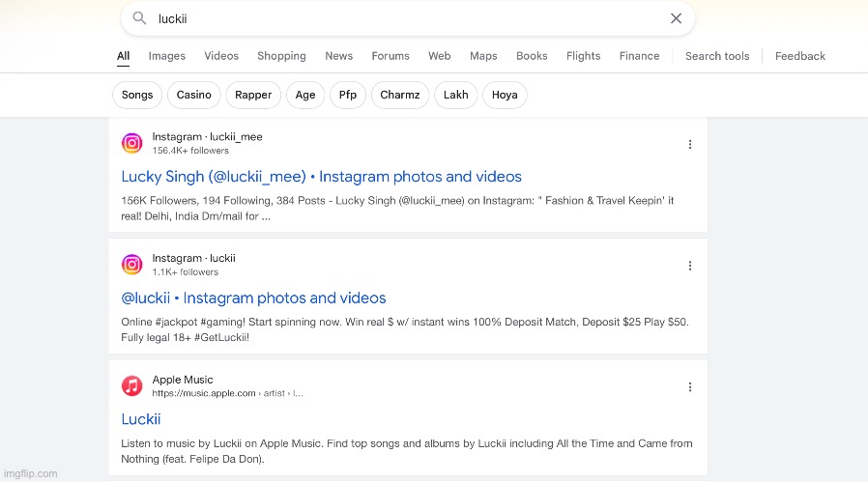This screenshot has height=482, width=868.
Task: Switch to the Books tab
Action: [532, 56]
